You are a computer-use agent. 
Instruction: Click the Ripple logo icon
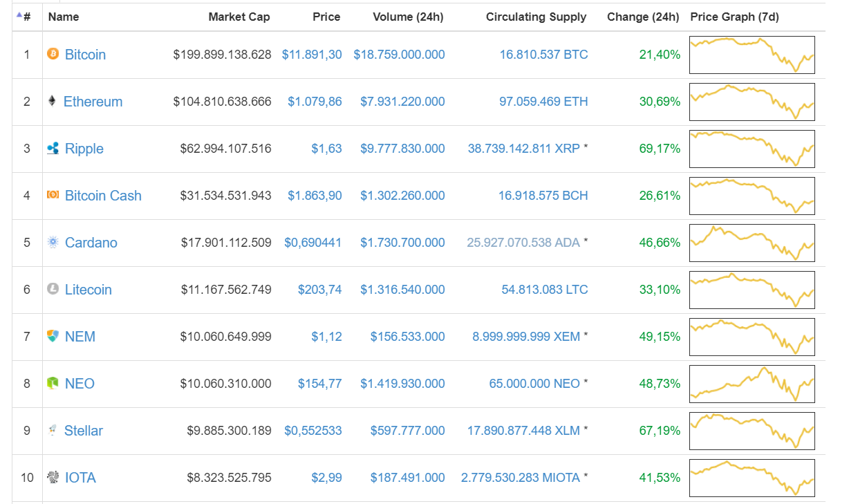pos(52,148)
